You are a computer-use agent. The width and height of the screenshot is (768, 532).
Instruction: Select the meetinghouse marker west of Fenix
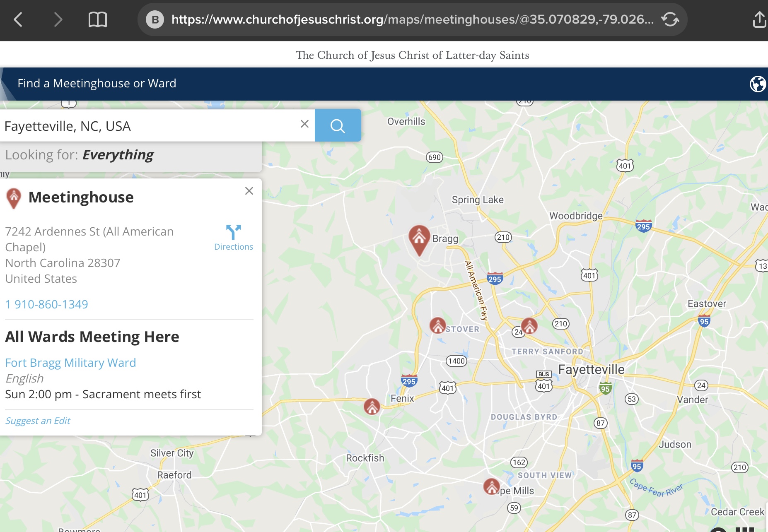tap(372, 407)
